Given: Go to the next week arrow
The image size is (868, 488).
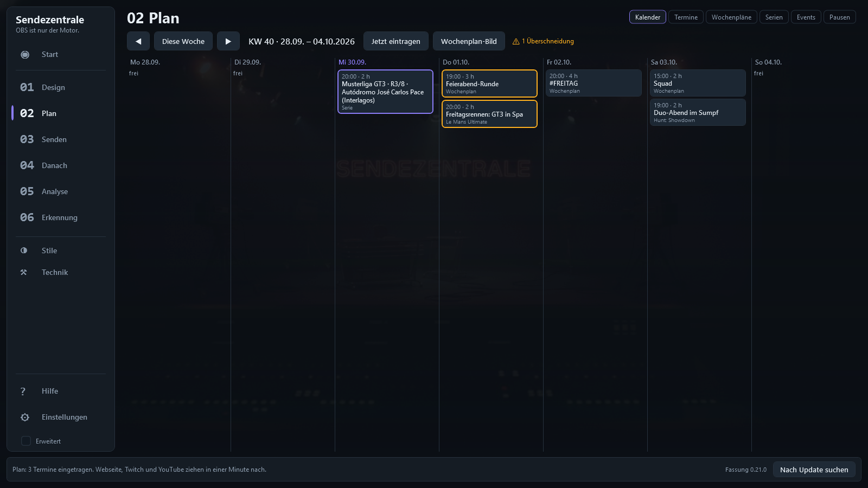Looking at the screenshot, I should tap(228, 41).
